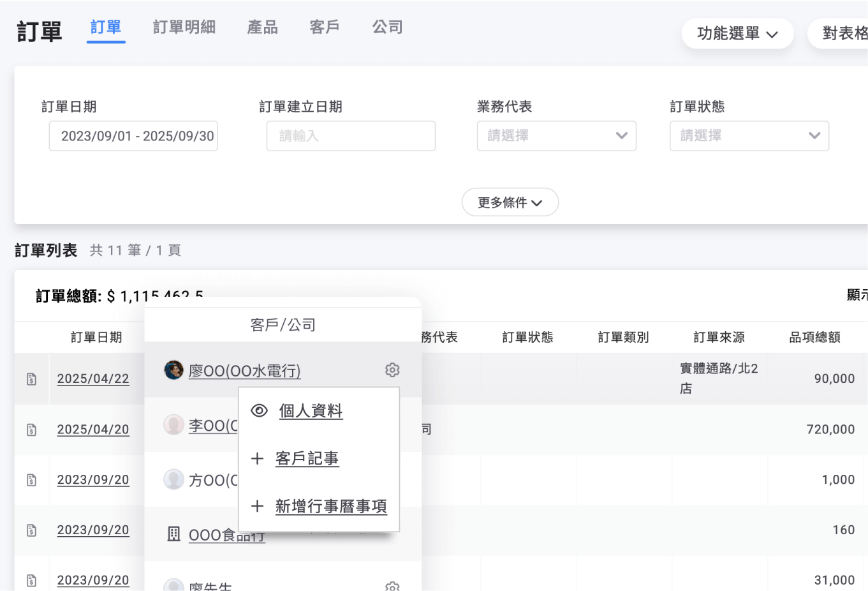Click the building icon next to OOO食品行
Screen dimensions: 868x591
pos(173,534)
